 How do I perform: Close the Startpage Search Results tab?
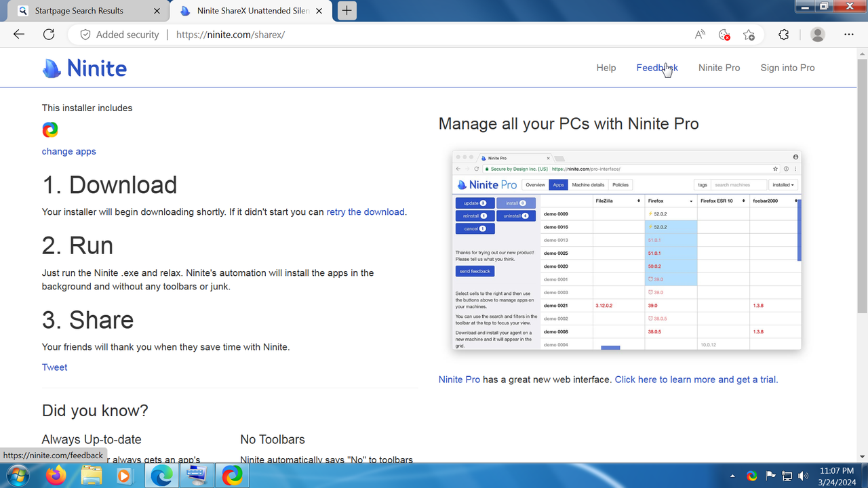(x=157, y=11)
